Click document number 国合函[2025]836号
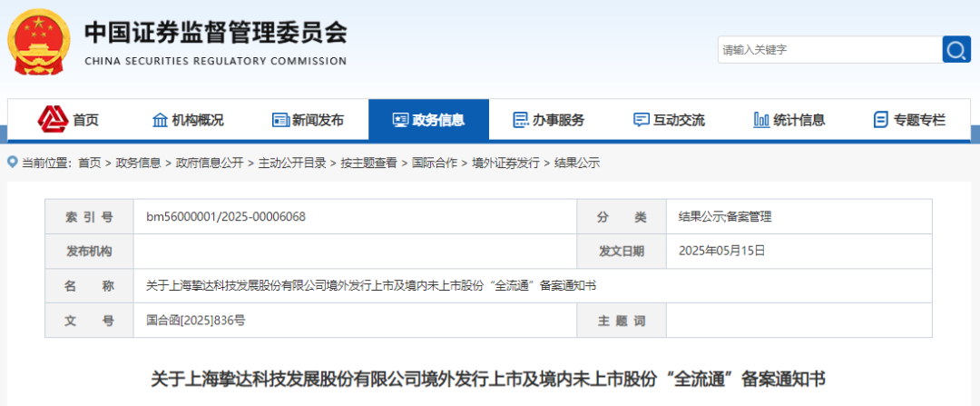Image resolution: width=980 pixels, height=406 pixels. pyautogui.click(x=196, y=321)
